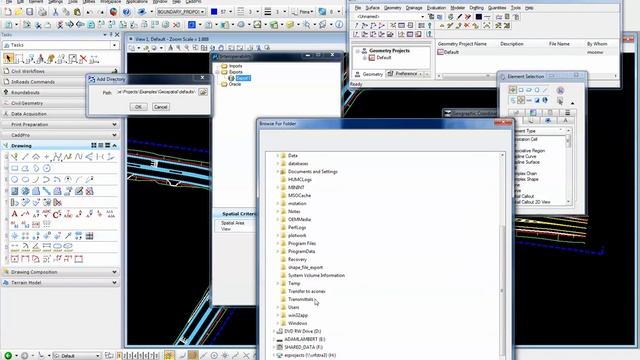640x360 pixels.
Task: Click the Block mode icon in Element Selection
Action: (x=521, y=90)
